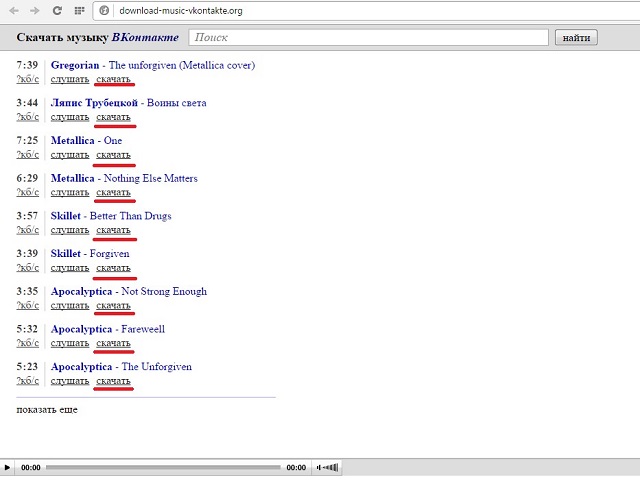Check bitrate ?кб/с for Metallica One
Screen dimensions: 640x499
pos(28,155)
